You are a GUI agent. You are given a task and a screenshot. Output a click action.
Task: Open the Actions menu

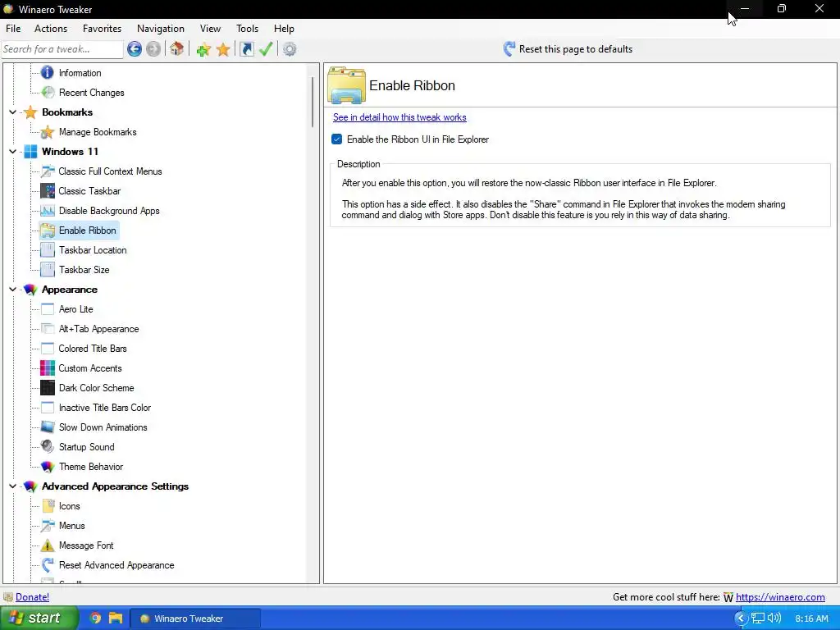(x=51, y=29)
